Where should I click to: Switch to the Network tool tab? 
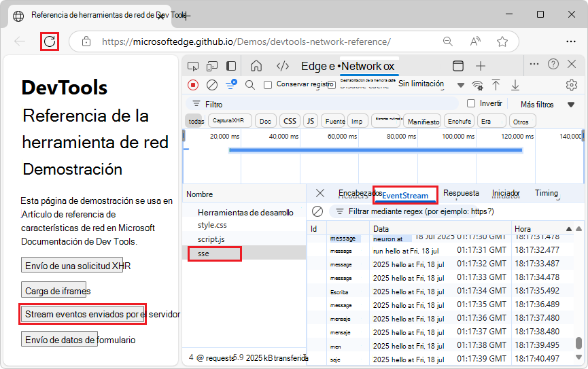click(368, 67)
